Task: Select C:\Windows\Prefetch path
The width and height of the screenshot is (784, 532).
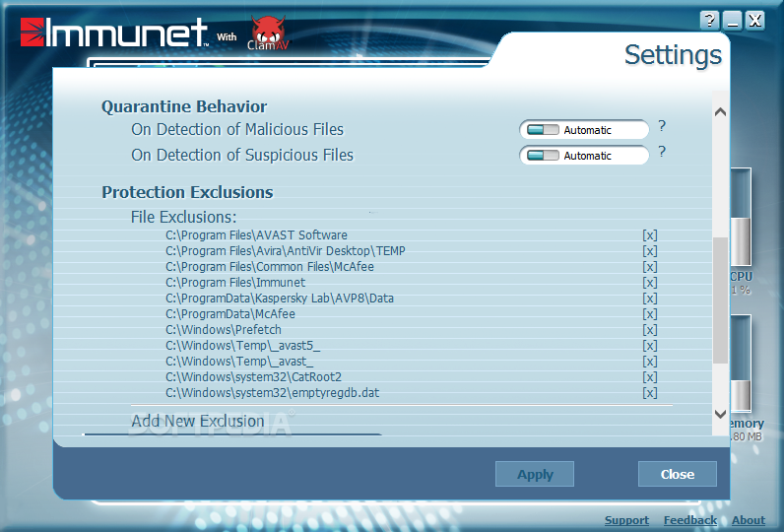Action: 224,330
